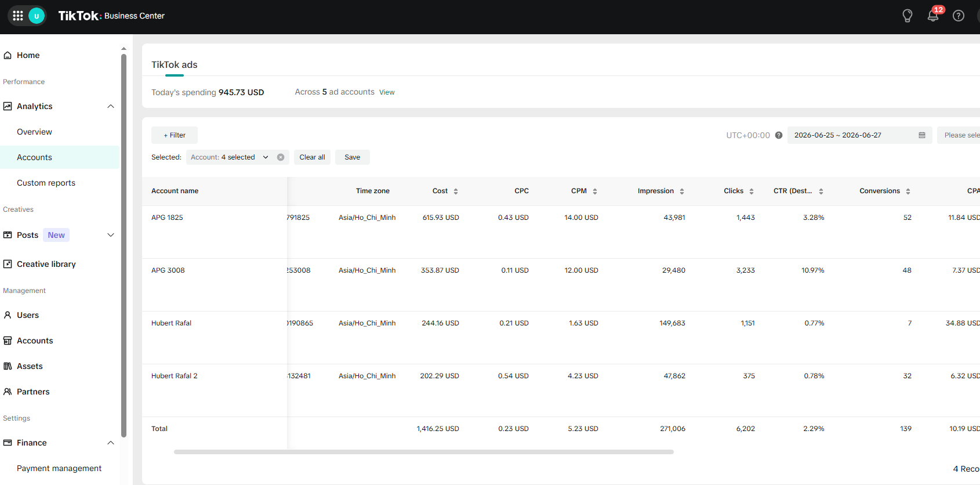Screen dimensions: 980x485
Task: Click the 10.97% CTR cell
Action: pos(813,270)
